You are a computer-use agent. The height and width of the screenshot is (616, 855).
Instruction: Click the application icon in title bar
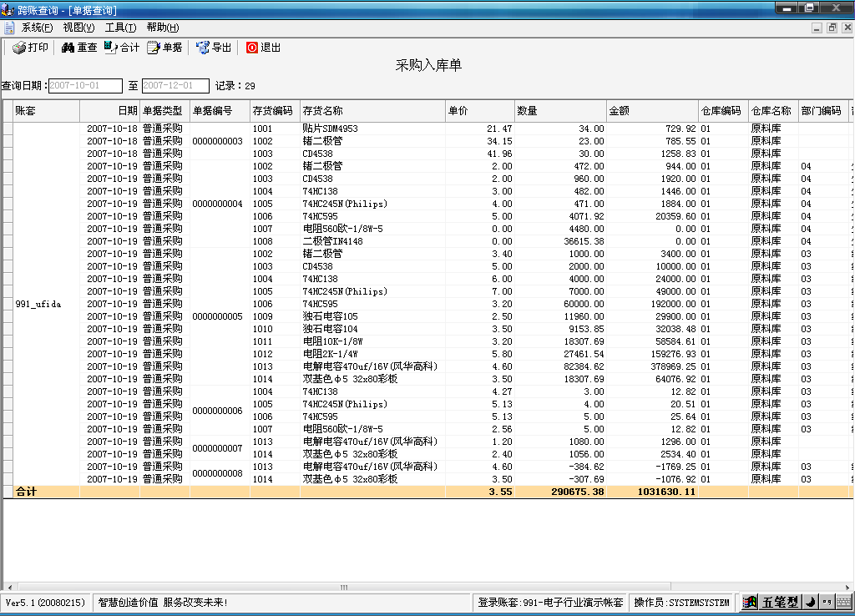8,10
